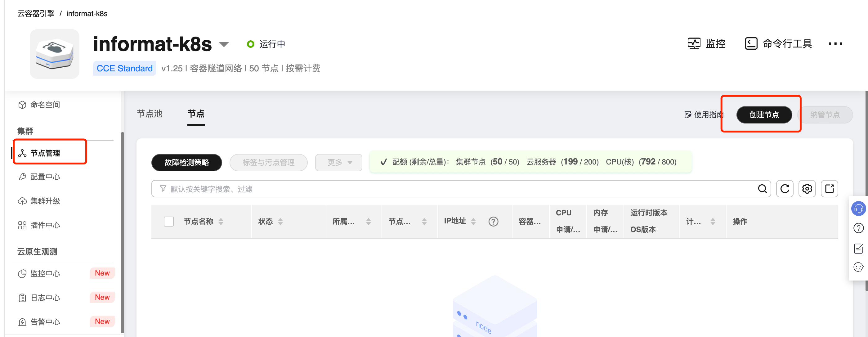Click the refresh icon beside search bar
This screenshot has height=337, width=868.
[785, 189]
